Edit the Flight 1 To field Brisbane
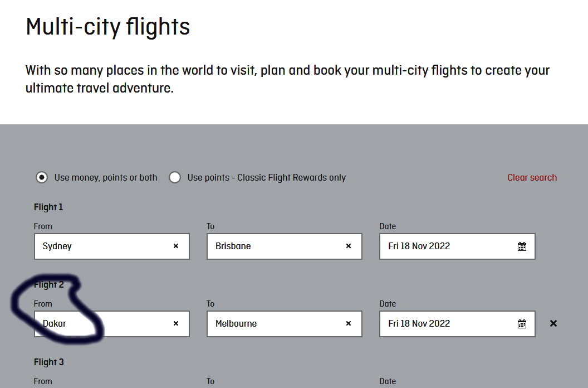The width and height of the screenshot is (588, 388). tap(273, 246)
